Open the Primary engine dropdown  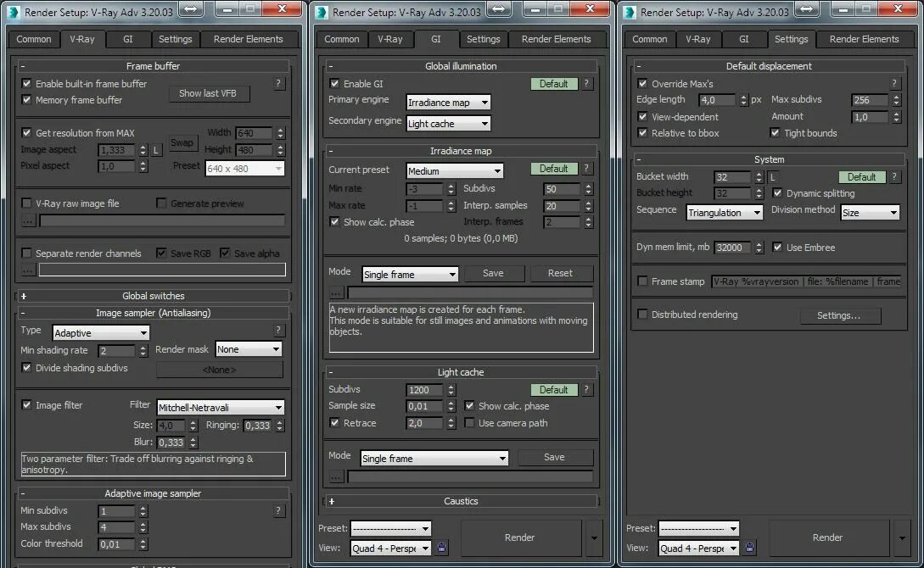tap(449, 103)
